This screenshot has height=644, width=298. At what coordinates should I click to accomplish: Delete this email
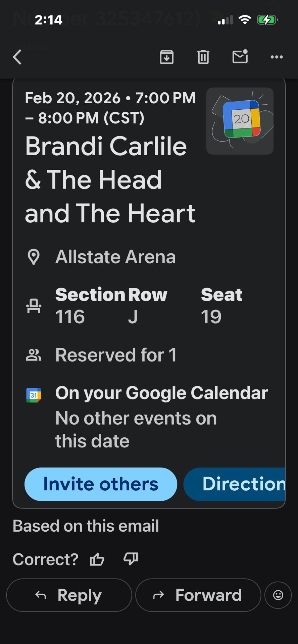(203, 57)
